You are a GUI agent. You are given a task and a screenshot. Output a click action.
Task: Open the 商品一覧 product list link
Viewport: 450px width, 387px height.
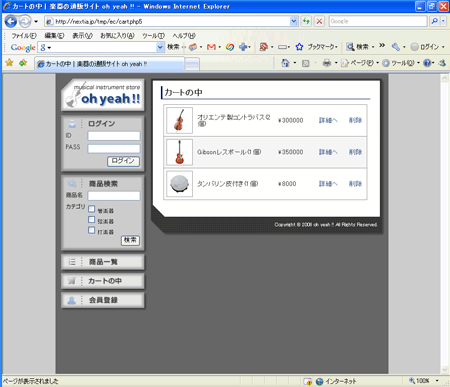click(103, 262)
